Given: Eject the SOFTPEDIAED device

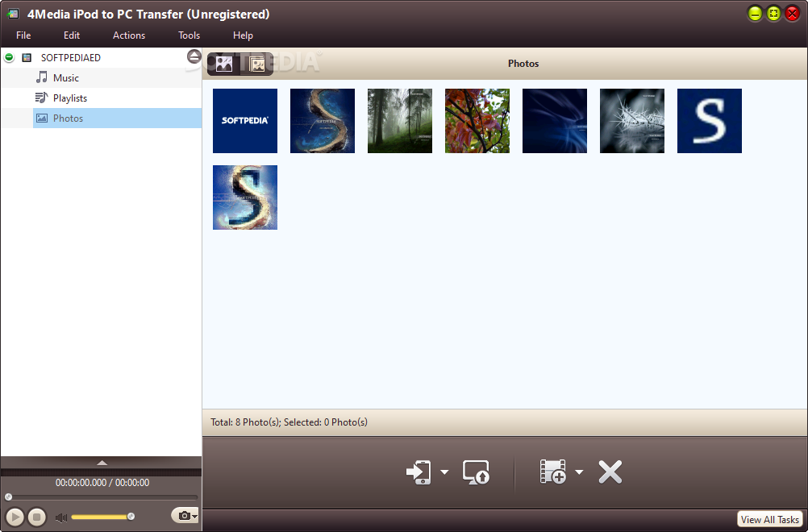Looking at the screenshot, I should click(194, 56).
